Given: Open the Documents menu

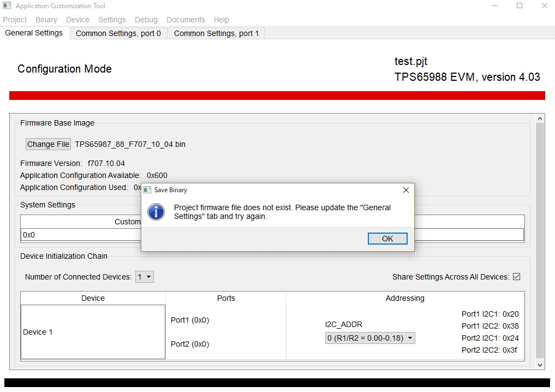Looking at the screenshot, I should tap(186, 20).
